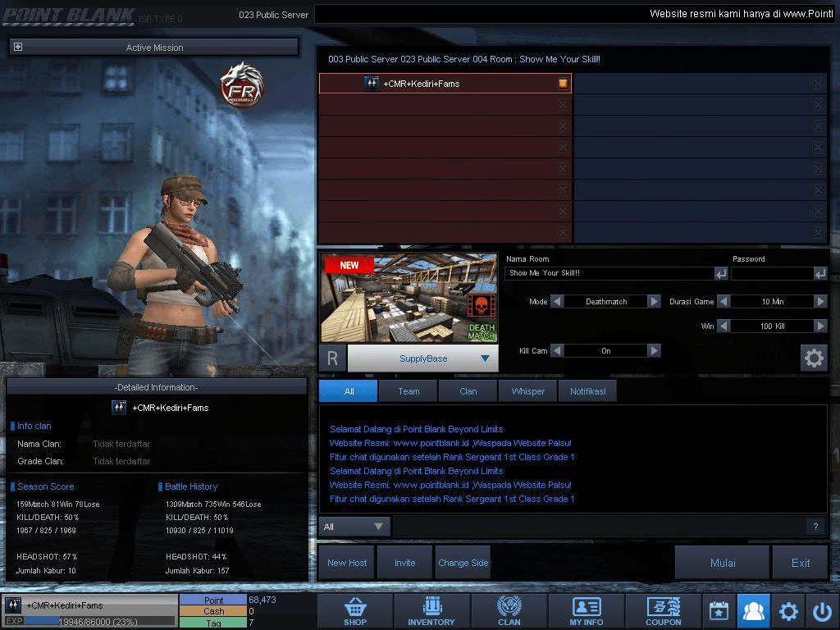Viewport: 840px width, 630px height.
Task: Close the fifth blue team slot
Action: tap(818, 169)
